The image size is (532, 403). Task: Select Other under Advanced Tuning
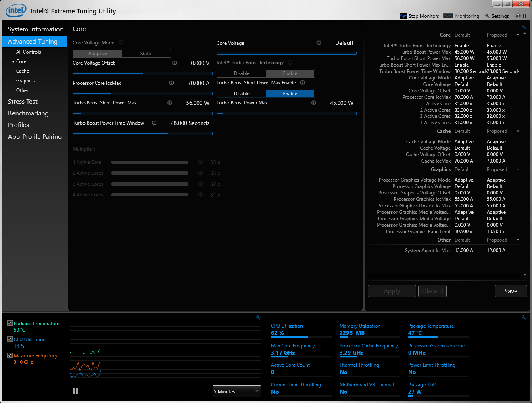(22, 90)
